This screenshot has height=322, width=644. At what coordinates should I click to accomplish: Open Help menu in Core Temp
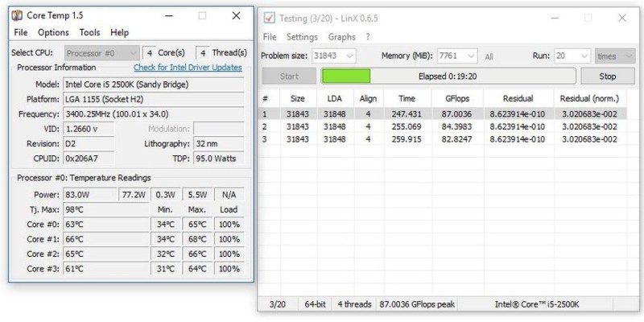[x=119, y=32]
